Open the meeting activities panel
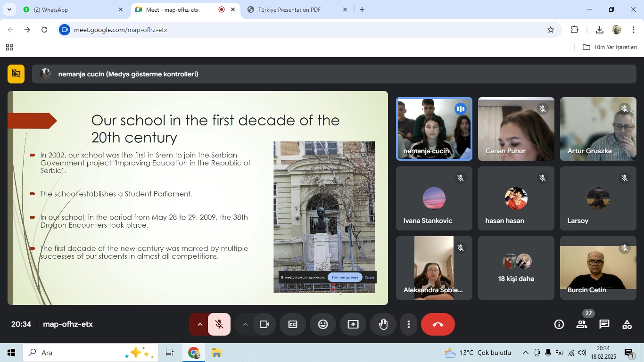This screenshot has width=644, height=362. [627, 324]
